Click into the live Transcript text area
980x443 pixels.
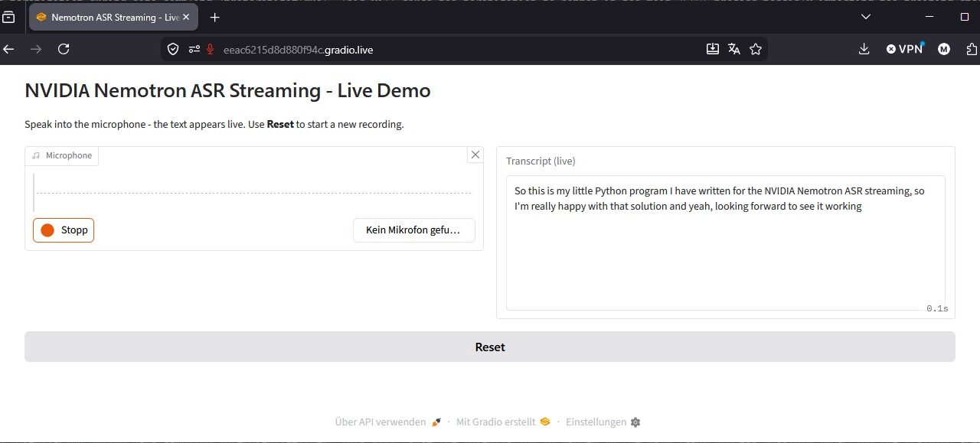pyautogui.click(x=726, y=243)
